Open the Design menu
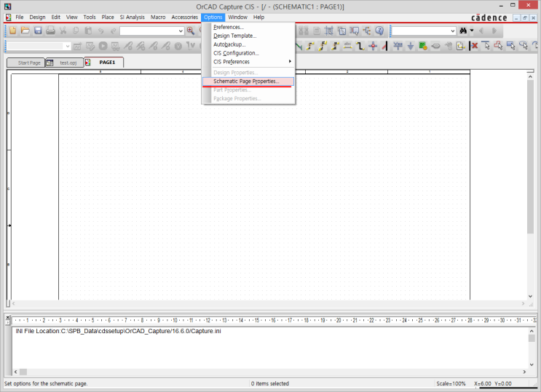 pos(37,17)
